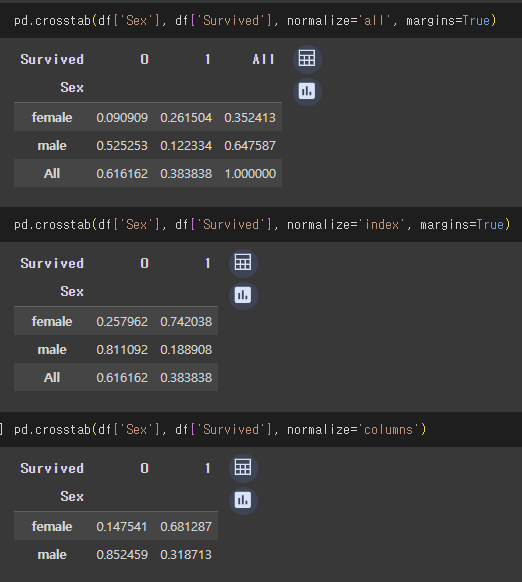Open interactive table for normalize='all' output
Viewport: 522px width, 582px height.
(307, 59)
